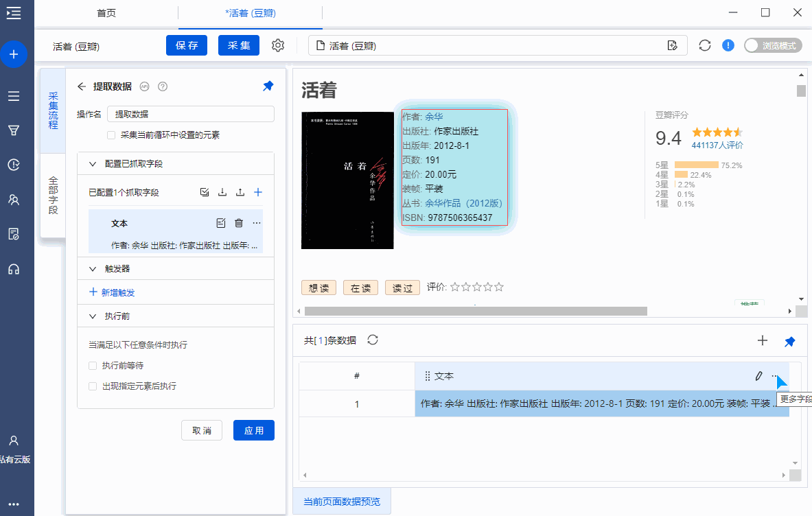
Task: Click the blue info alert icon
Action: (x=728, y=45)
